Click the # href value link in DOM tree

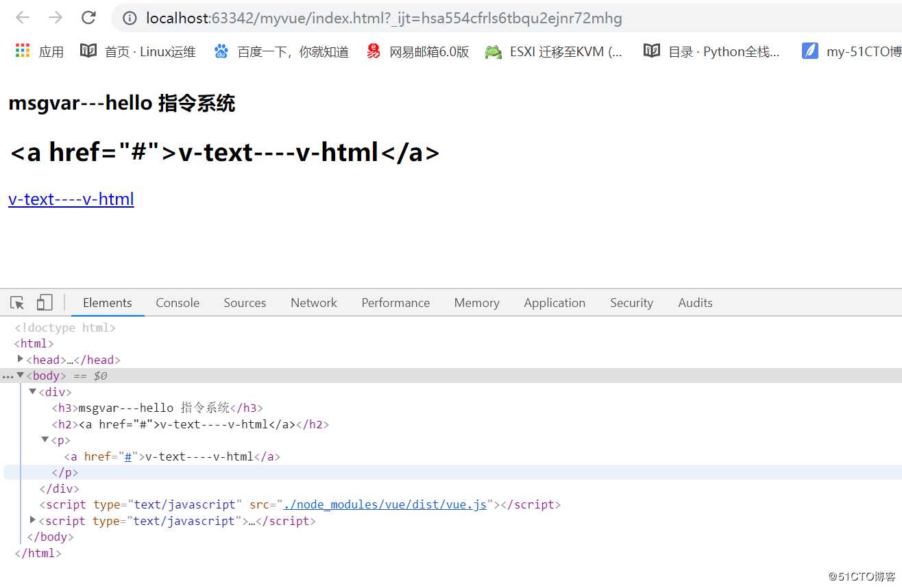tap(128, 457)
